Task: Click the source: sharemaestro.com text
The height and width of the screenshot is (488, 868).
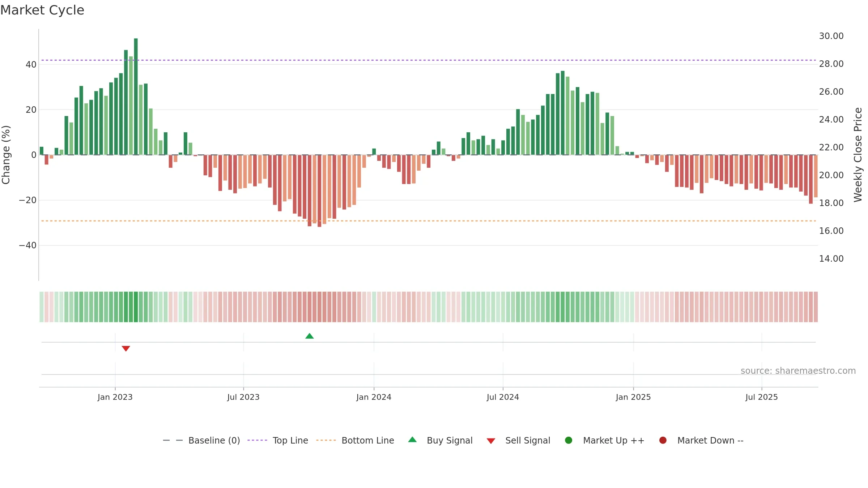Action: click(798, 371)
